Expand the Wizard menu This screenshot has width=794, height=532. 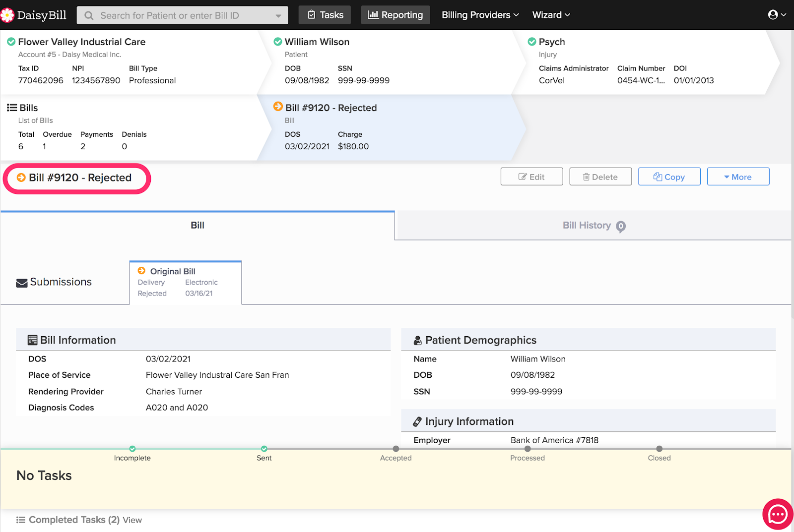click(551, 15)
